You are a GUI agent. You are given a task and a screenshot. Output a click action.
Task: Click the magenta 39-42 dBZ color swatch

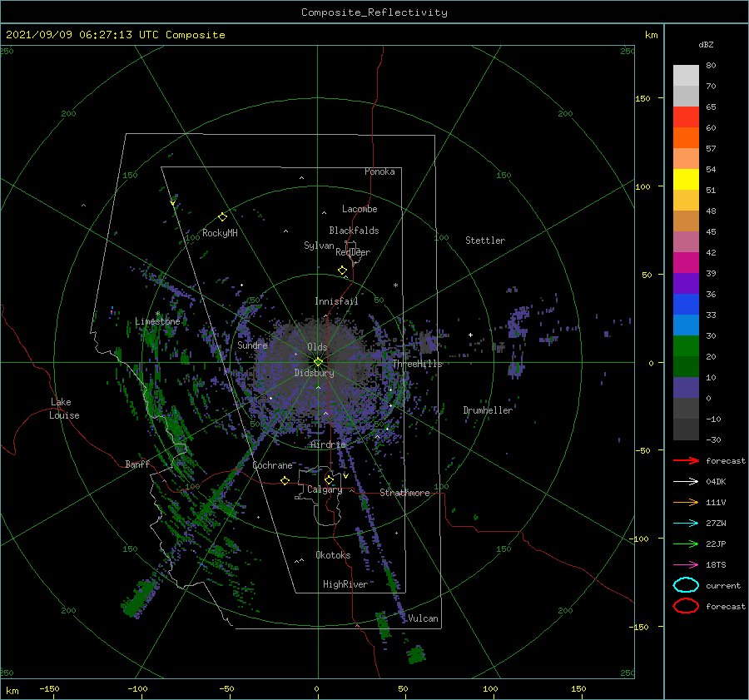click(x=686, y=263)
